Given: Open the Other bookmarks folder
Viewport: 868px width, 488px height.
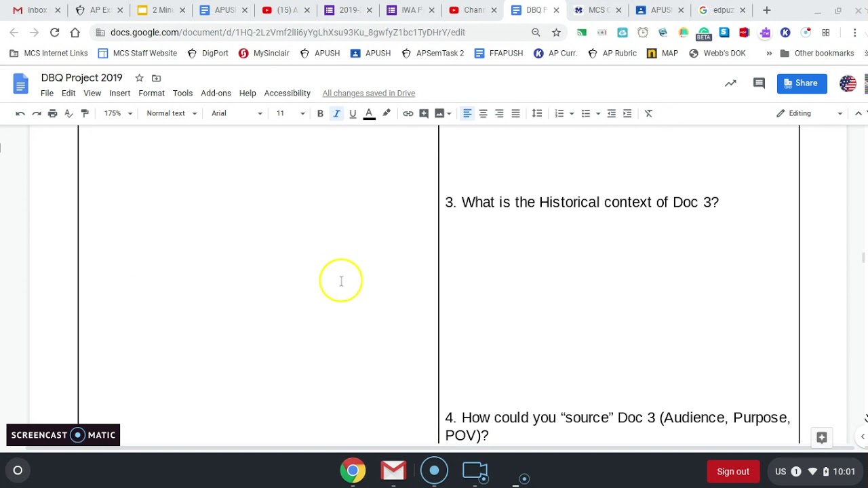Looking at the screenshot, I should [817, 54].
